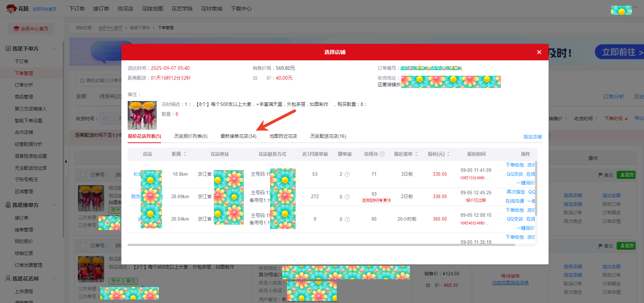Open the 花材商城 top menu

click(212, 8)
